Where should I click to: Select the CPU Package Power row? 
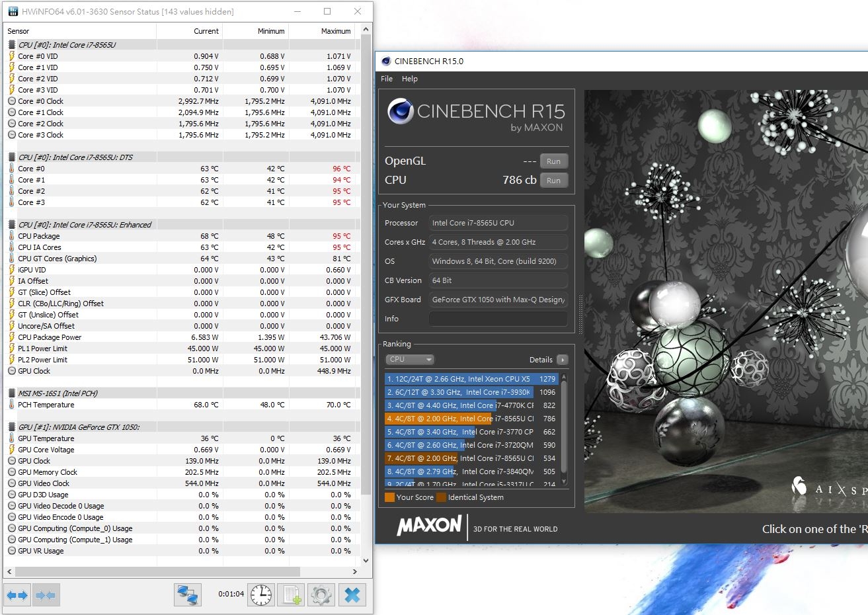[180, 337]
